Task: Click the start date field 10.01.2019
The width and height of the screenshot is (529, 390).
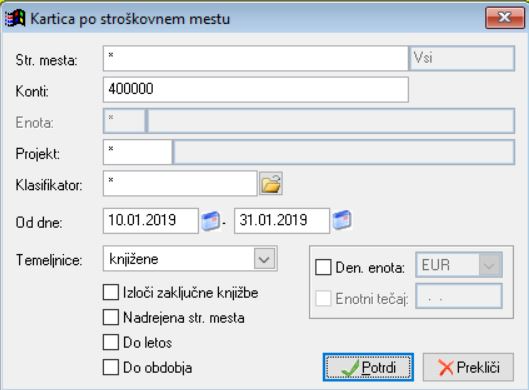Action: click(x=151, y=221)
